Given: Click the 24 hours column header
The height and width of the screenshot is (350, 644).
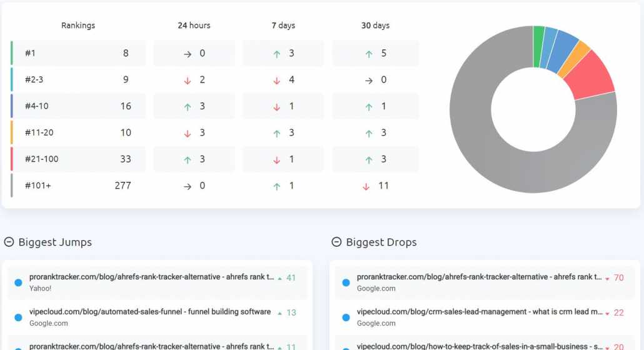Looking at the screenshot, I should point(194,26).
